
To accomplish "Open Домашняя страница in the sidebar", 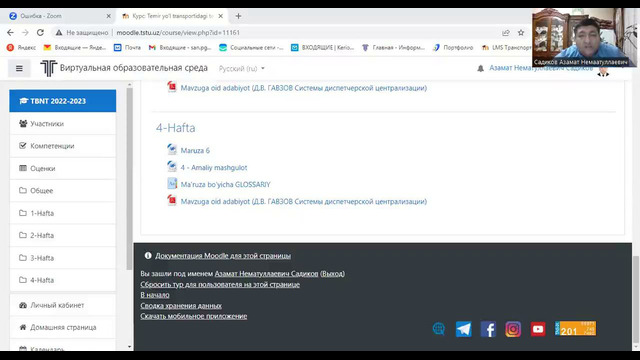I will 62,327.
